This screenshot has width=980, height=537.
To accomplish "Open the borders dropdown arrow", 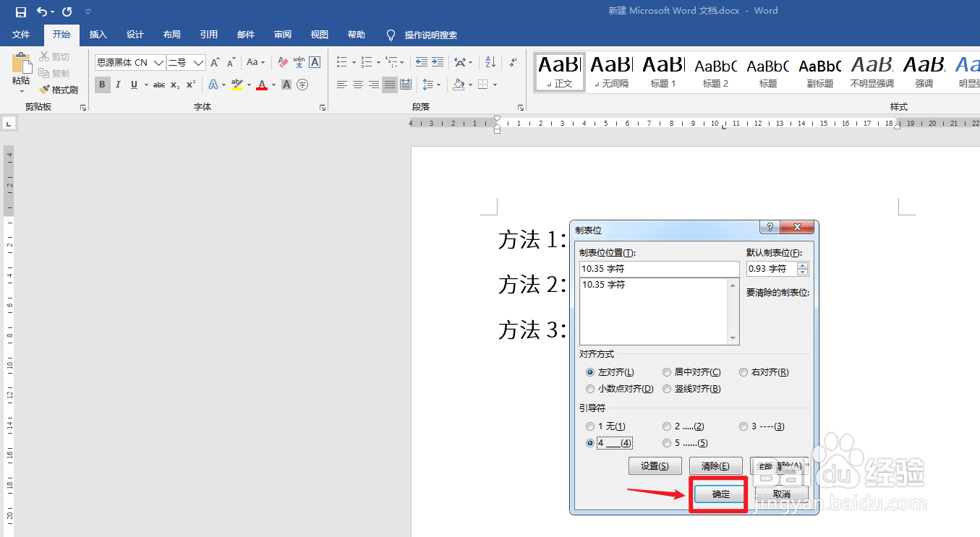I will click(x=495, y=85).
